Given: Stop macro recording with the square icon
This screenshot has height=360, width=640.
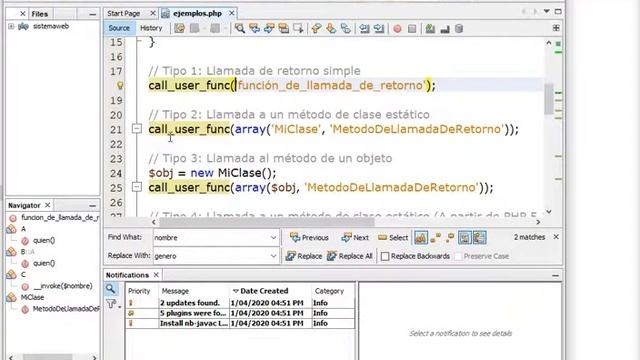Looking at the screenshot, I should [x=412, y=29].
